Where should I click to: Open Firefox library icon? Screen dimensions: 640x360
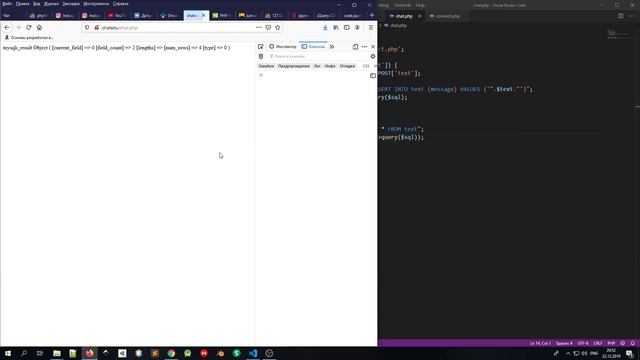336,27
